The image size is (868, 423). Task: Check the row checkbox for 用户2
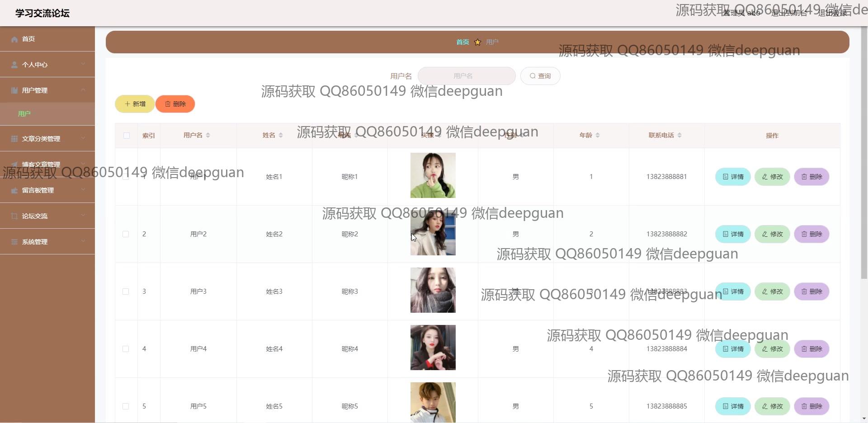126,234
